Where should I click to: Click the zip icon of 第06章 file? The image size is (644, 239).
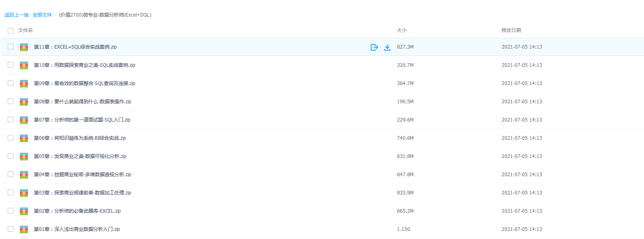click(24, 138)
